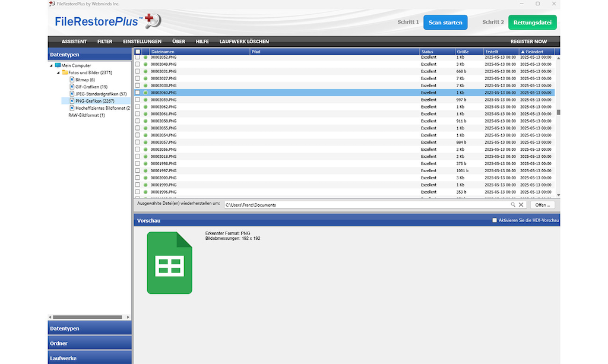
Task: Open the ÜBER menu
Action: (179, 42)
